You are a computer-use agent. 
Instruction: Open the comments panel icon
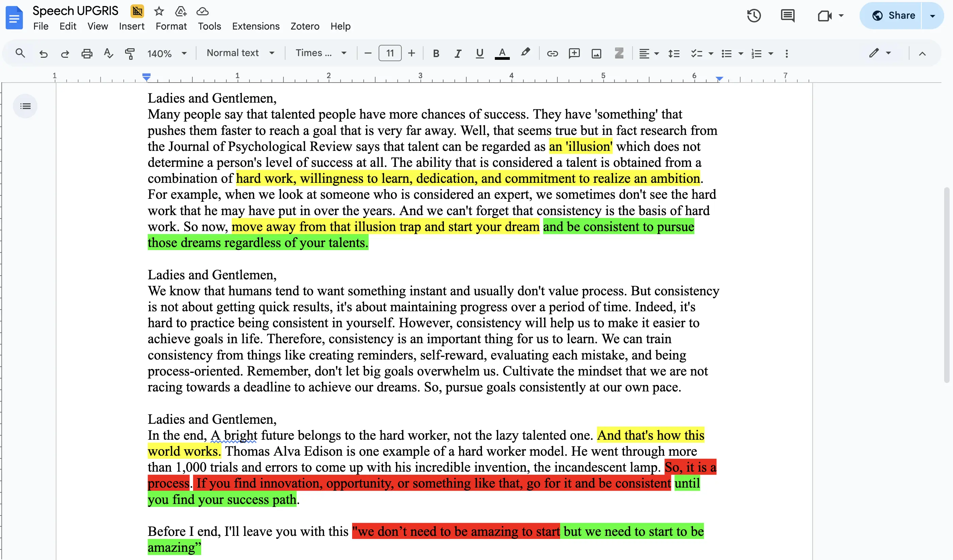click(787, 16)
